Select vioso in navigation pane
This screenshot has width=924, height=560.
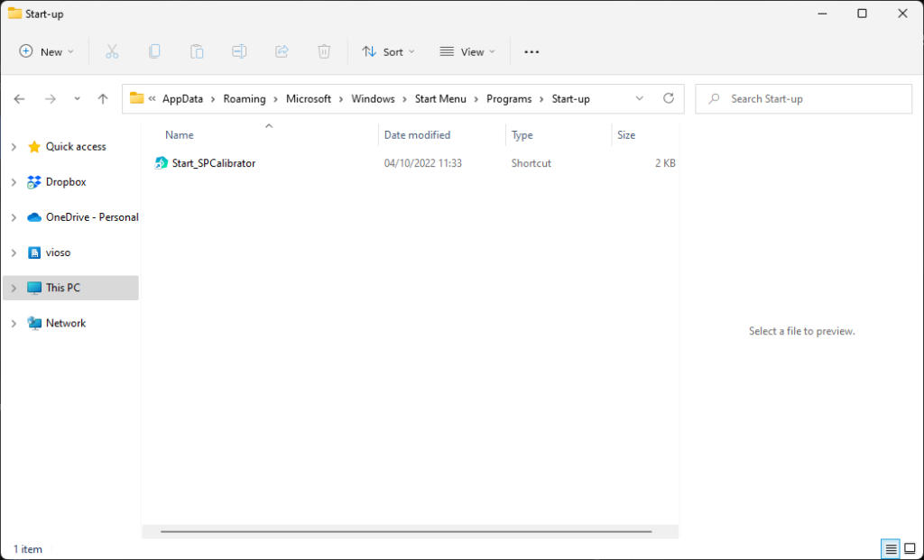[x=59, y=252]
